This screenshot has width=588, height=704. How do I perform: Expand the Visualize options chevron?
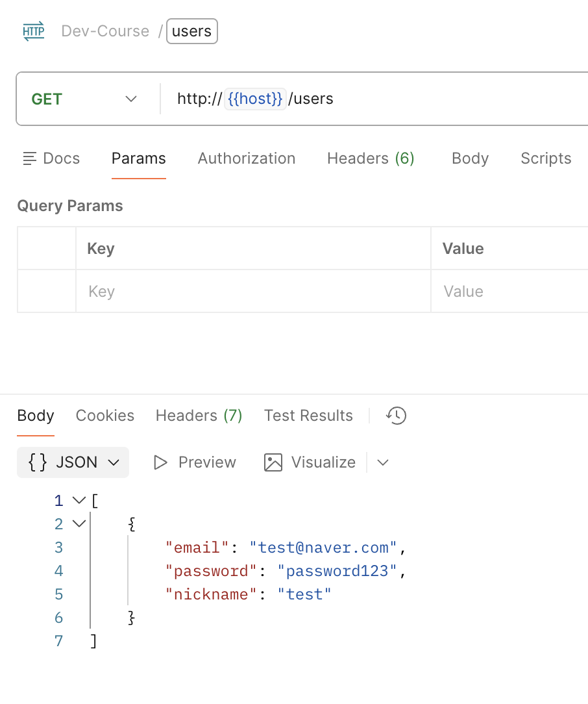tap(383, 462)
